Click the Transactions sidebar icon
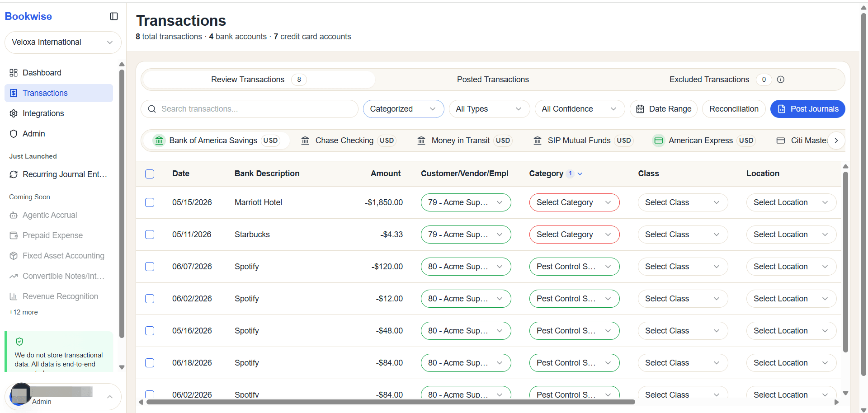Screen dimensions: 868x413 [x=14, y=93]
